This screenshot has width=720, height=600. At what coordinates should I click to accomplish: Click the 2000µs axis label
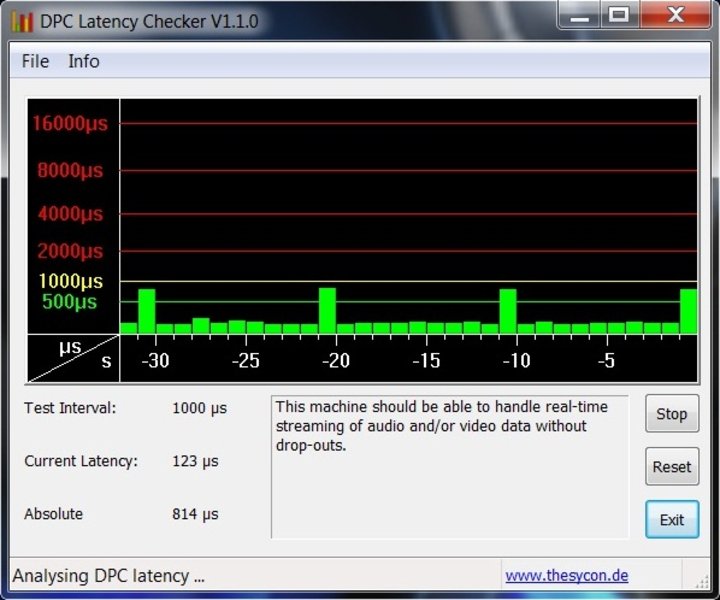point(70,251)
